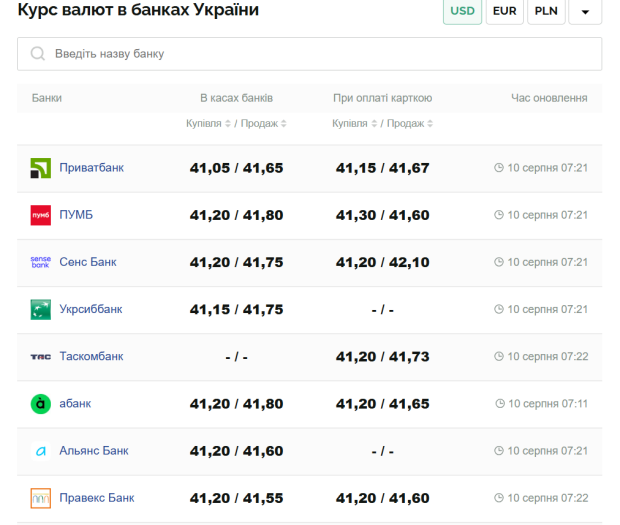Viewport: 620px width, 525px height.
Task: Click the Альянс Банк logo icon
Action: click(41, 451)
